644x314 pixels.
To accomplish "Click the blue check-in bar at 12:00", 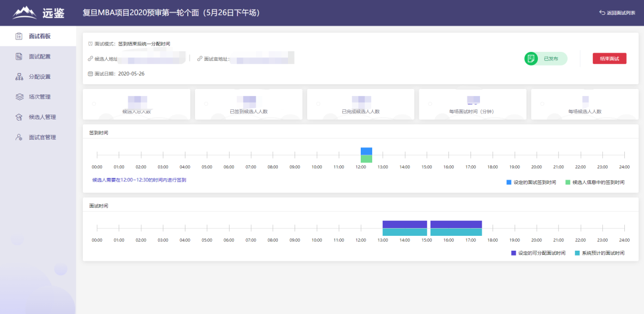I will pyautogui.click(x=366, y=151).
